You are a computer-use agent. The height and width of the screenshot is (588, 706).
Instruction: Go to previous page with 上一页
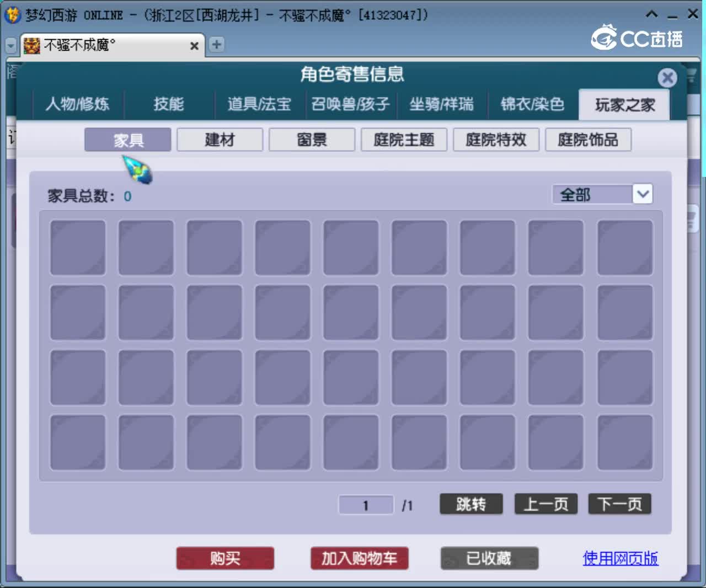pos(546,504)
